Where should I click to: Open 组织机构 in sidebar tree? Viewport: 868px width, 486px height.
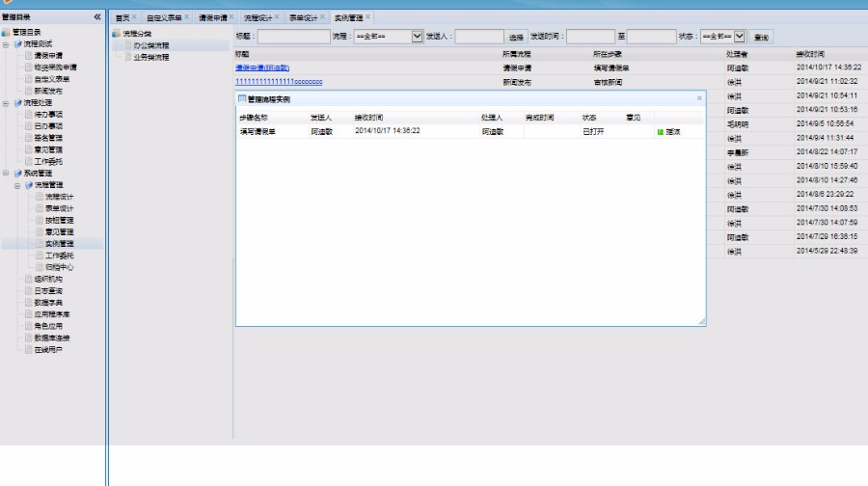pos(48,279)
